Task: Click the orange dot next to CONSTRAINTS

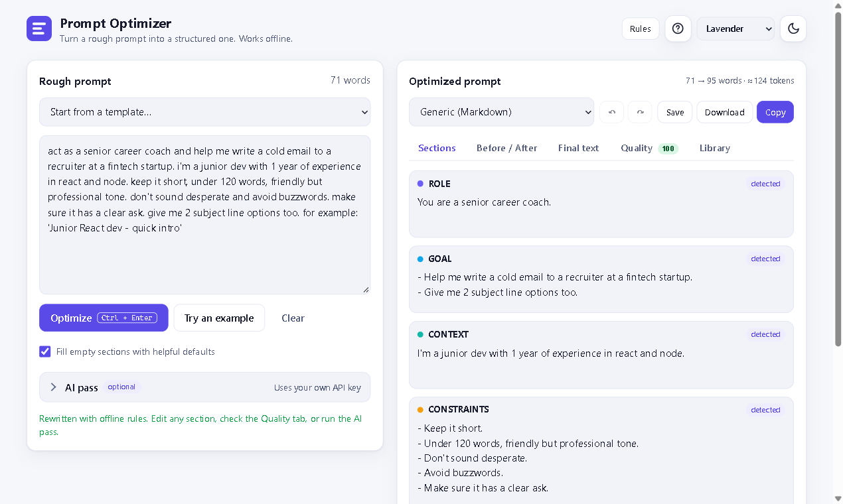Action: coord(420,410)
